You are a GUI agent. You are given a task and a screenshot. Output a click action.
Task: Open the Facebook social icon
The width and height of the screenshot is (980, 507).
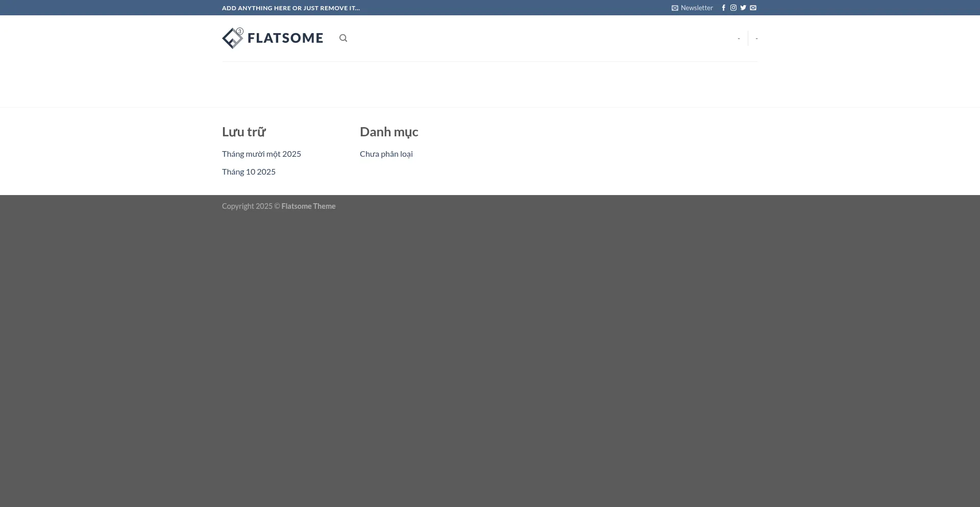(723, 8)
